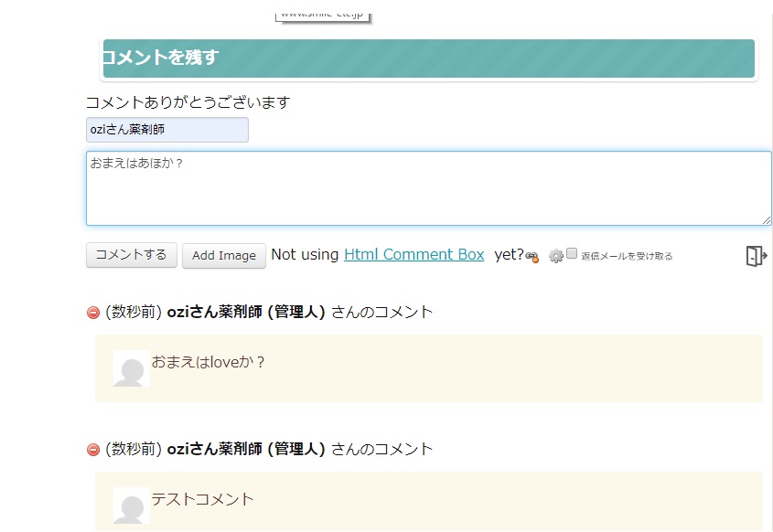Click the 返信メールを受け取る label text
The image size is (773, 532).
(627, 256)
